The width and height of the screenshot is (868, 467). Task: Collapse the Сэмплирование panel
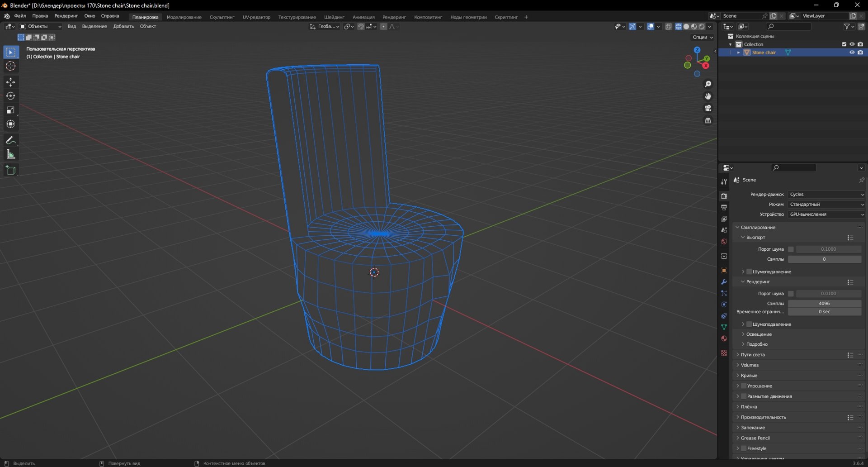coord(758,228)
